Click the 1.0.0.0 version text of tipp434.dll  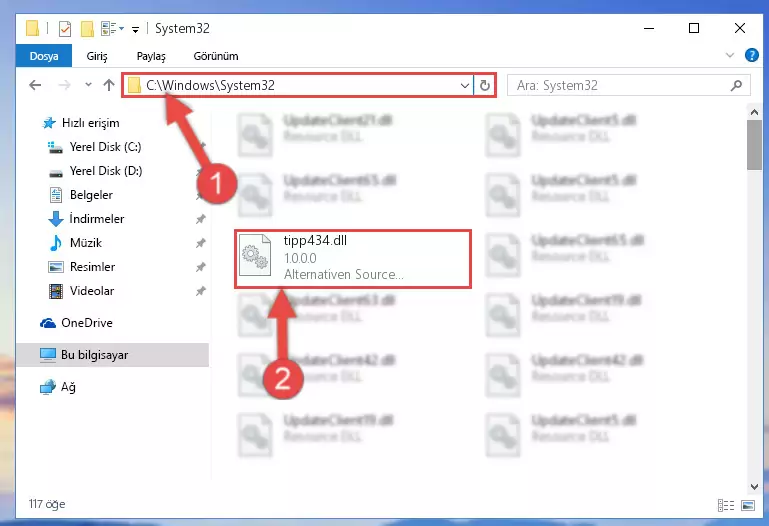pyautogui.click(x=300, y=258)
